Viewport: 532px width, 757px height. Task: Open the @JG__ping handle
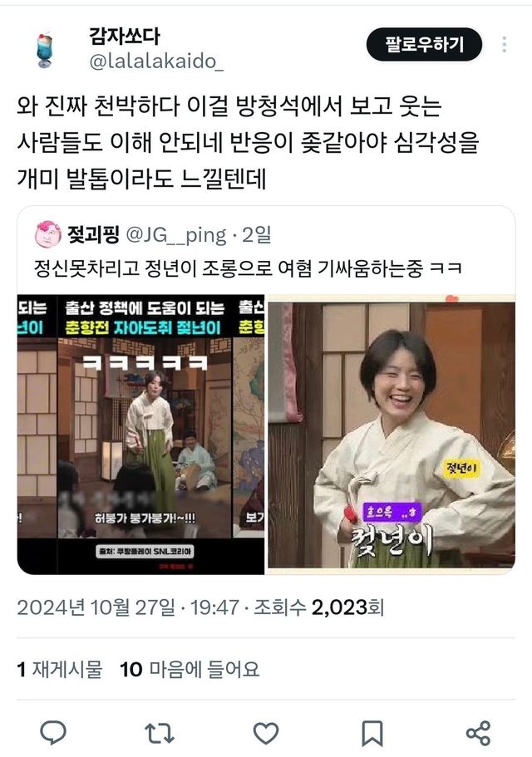(176, 235)
